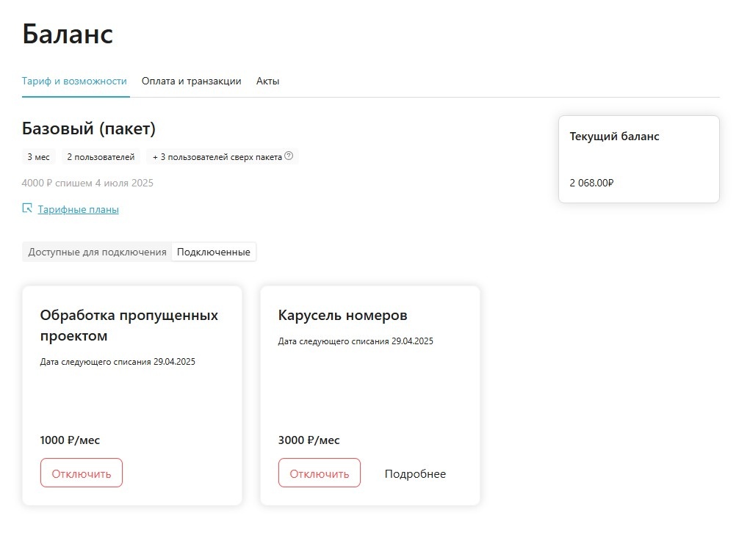
Task: Open the Оплата и транзакции tab
Action: point(192,81)
